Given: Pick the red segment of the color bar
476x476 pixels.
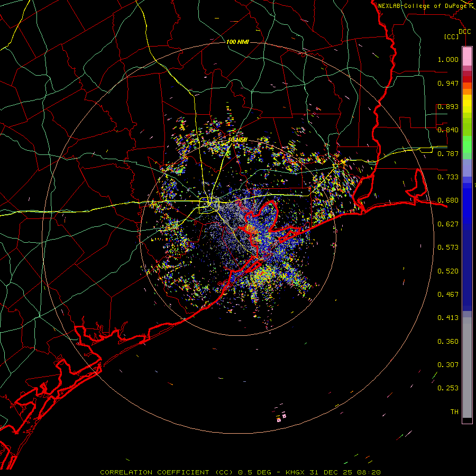Looking at the screenshot, I should pyautogui.click(x=467, y=79).
